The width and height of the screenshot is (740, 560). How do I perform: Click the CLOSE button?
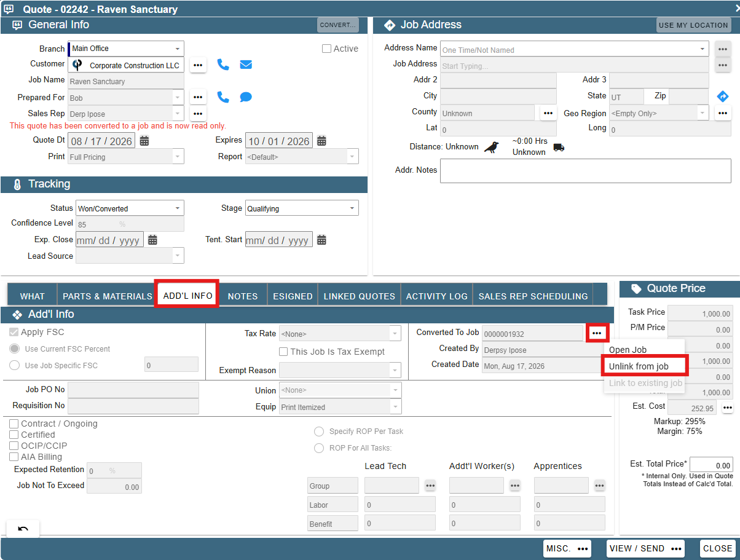click(718, 548)
